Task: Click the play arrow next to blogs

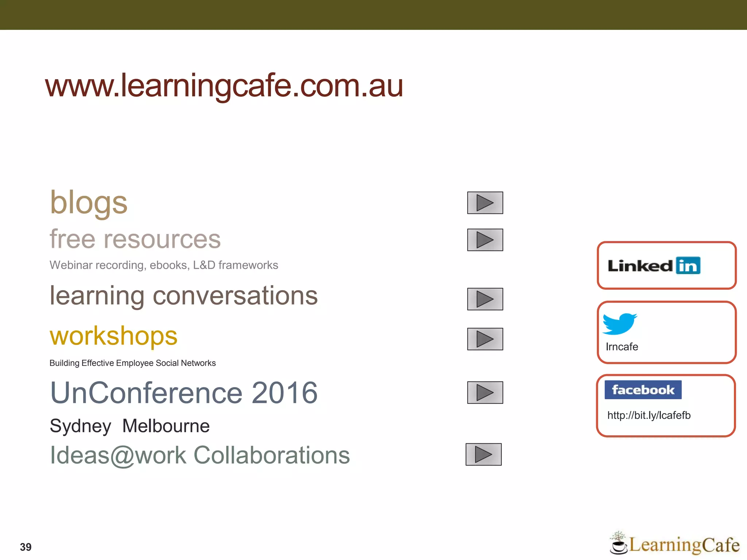Action: tap(485, 203)
